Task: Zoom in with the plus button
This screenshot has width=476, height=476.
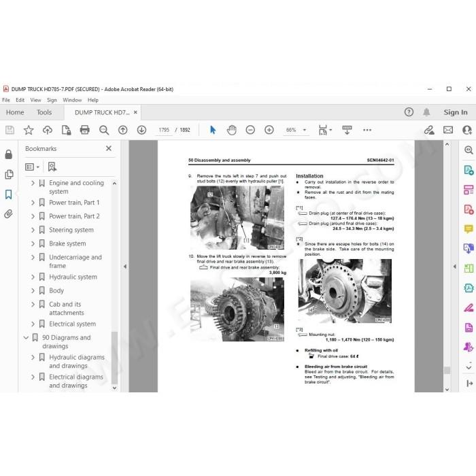Action: (x=269, y=131)
